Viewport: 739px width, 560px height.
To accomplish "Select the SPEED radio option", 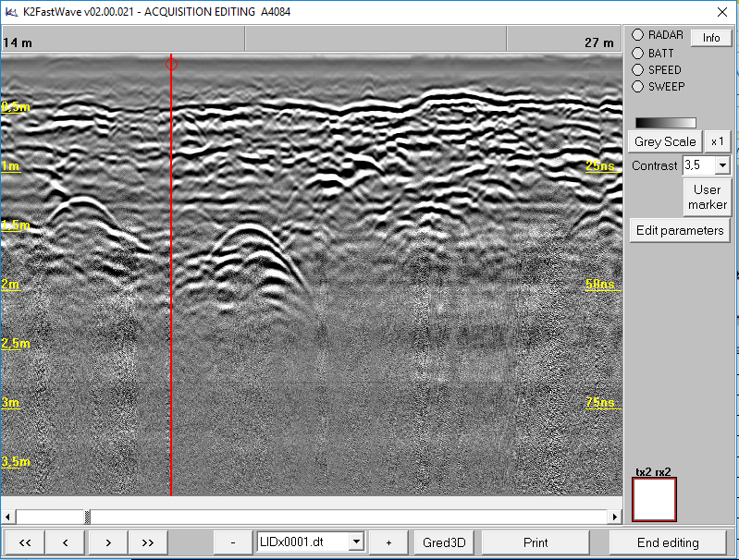I will [x=637, y=69].
